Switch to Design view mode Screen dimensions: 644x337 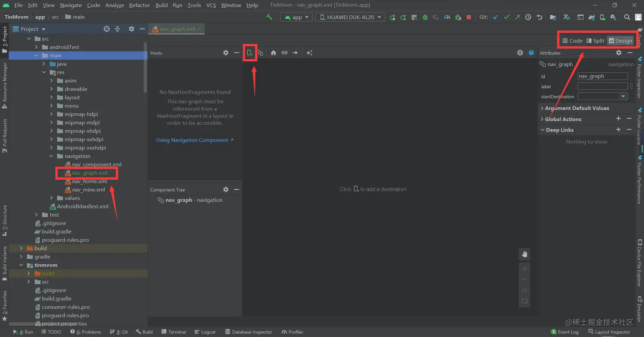(621, 41)
